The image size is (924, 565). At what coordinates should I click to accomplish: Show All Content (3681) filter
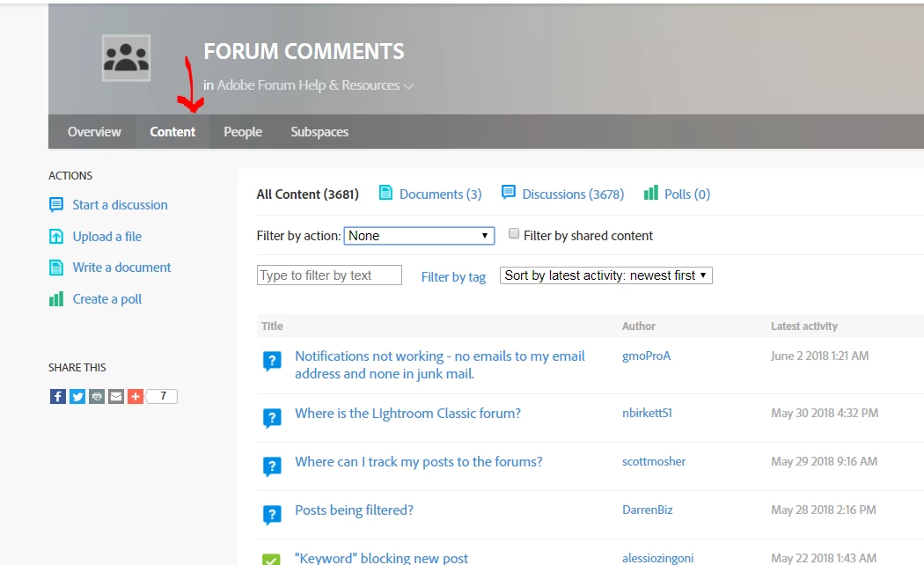click(308, 194)
